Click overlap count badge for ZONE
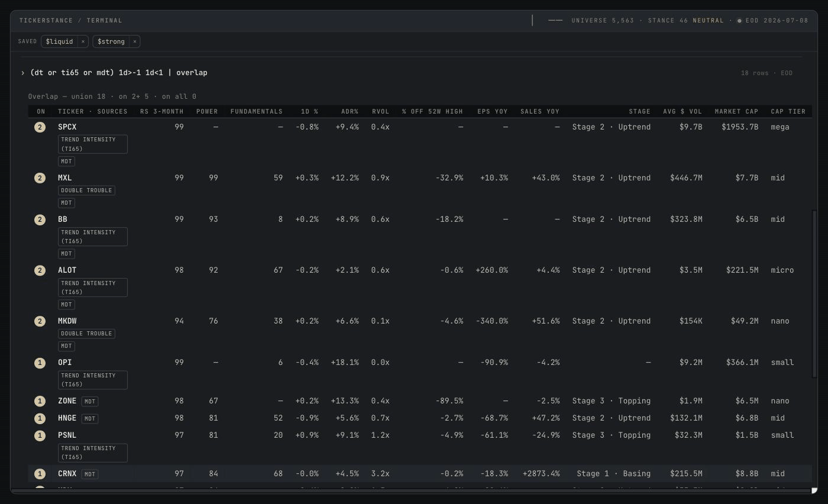Screen dimensions: 828x504 pos(40,401)
